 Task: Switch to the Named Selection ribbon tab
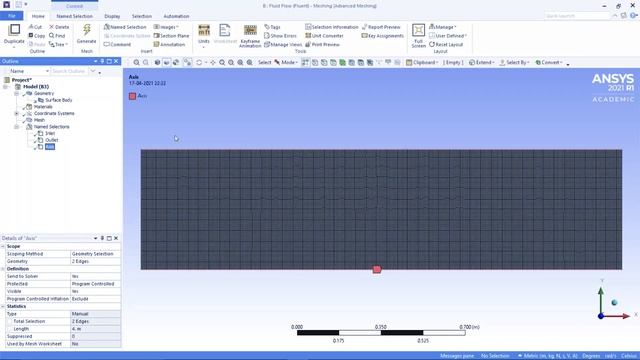click(74, 16)
